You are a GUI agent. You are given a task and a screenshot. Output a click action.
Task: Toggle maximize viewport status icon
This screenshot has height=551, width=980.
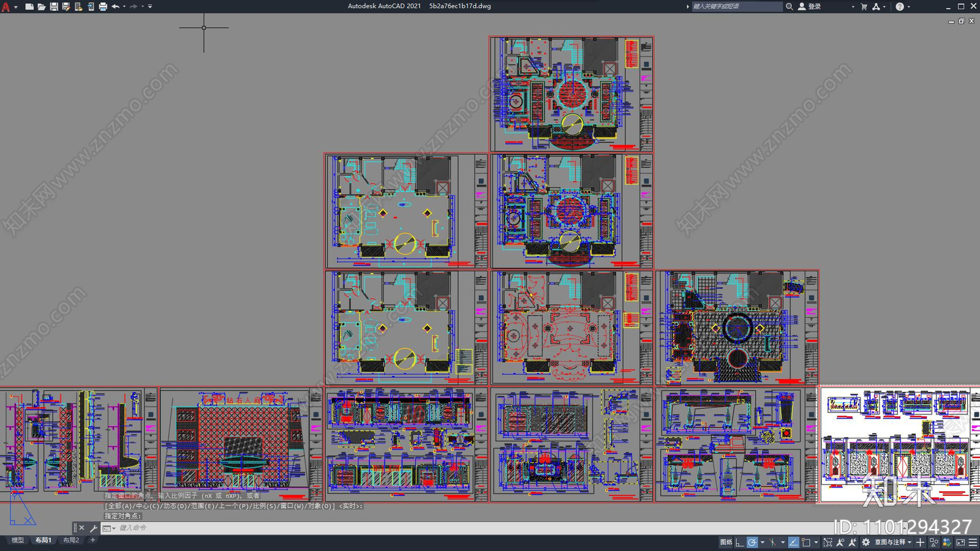click(x=827, y=542)
